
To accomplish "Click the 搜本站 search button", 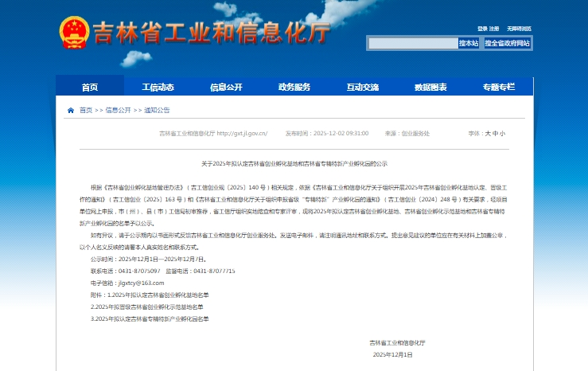I will 469,43.
